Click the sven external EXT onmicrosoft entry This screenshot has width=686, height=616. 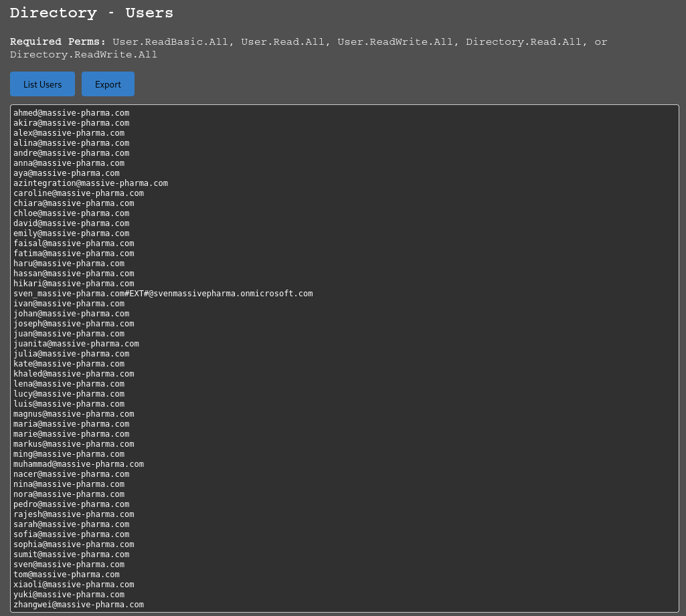tap(163, 294)
